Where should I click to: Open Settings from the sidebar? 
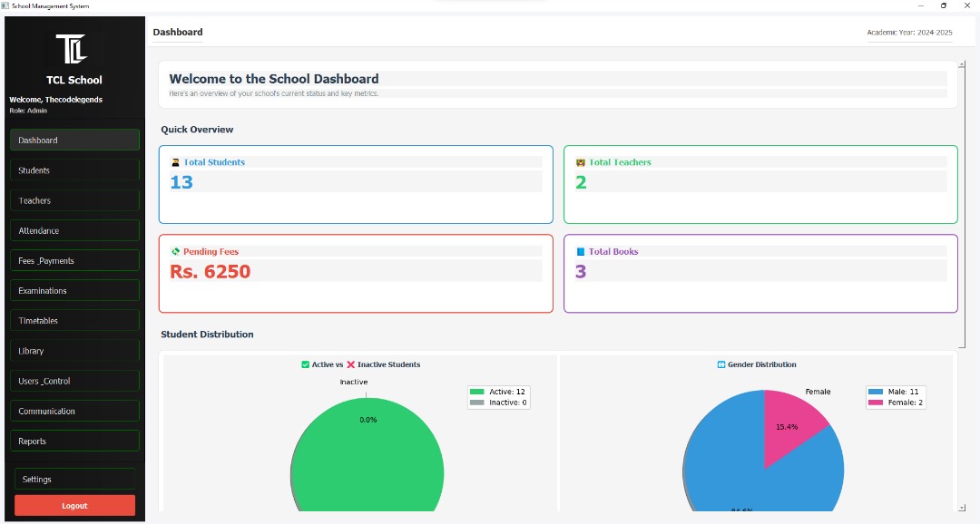point(74,480)
